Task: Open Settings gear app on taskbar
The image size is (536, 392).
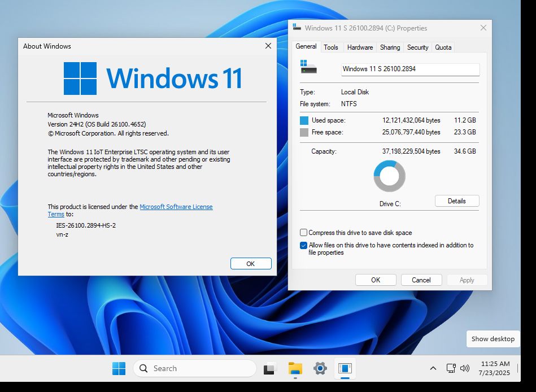Action: point(320,368)
